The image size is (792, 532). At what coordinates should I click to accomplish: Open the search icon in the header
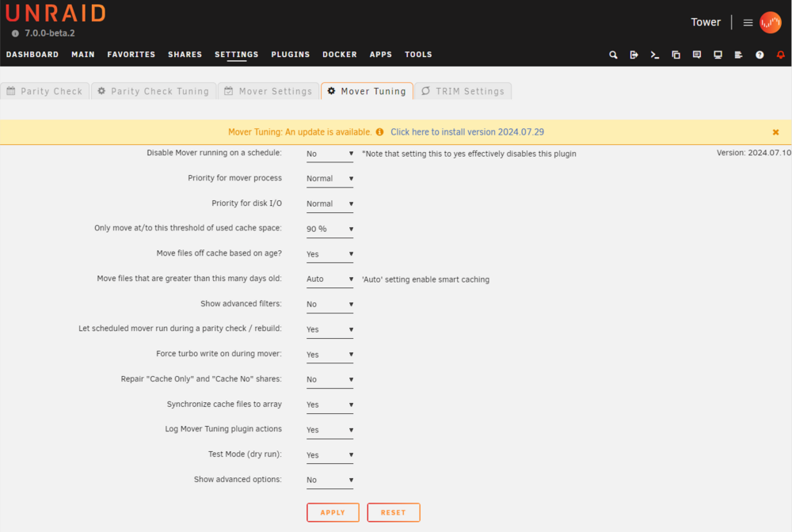(x=613, y=55)
